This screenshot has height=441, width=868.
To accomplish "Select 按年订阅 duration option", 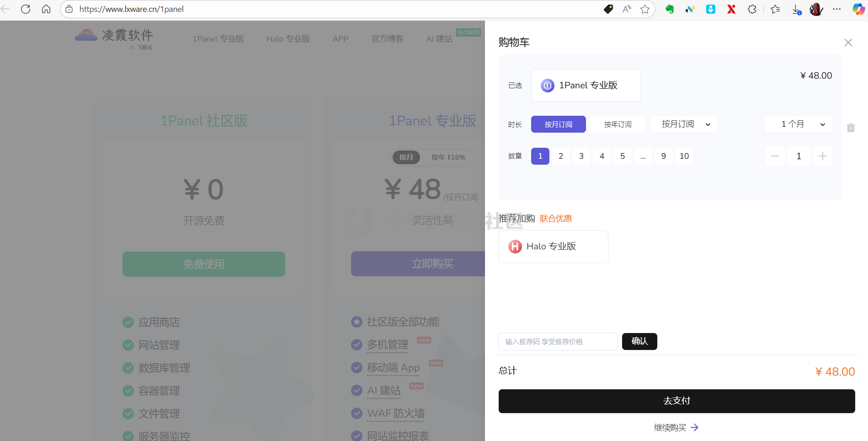I will (x=618, y=124).
